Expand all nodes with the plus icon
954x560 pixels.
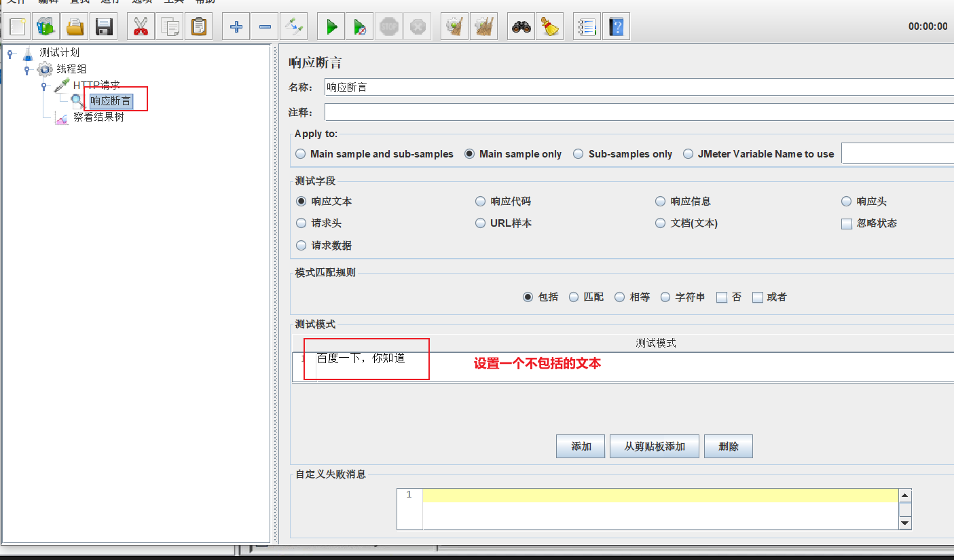click(x=236, y=27)
